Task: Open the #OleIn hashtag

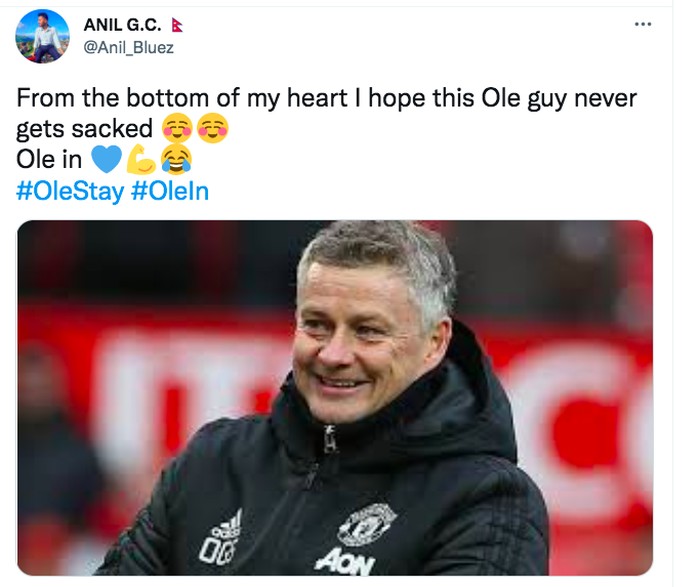Action: click(170, 191)
